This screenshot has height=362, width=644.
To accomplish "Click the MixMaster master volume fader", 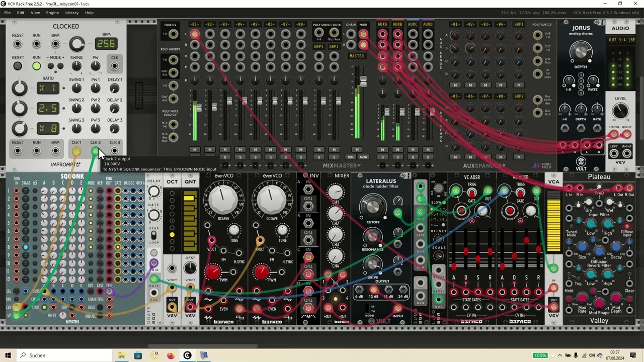I will pyautogui.click(x=363, y=81).
